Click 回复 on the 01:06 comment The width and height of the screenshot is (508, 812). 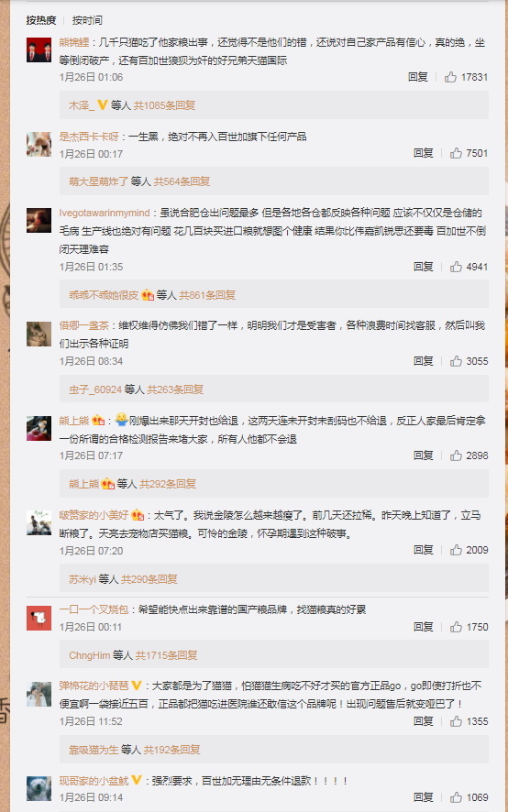click(x=418, y=77)
